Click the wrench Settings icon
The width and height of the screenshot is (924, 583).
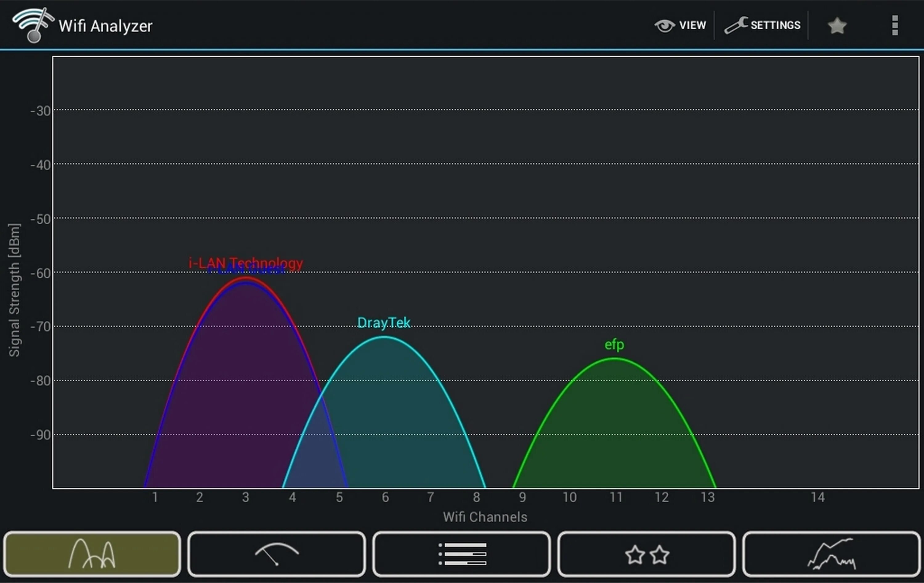click(x=735, y=25)
